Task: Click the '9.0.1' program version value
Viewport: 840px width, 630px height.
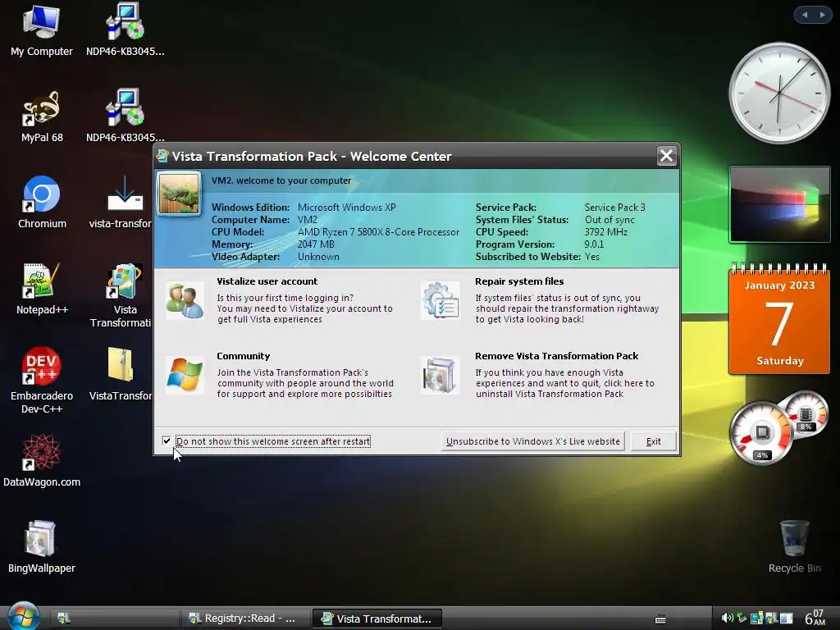Action: [594, 244]
